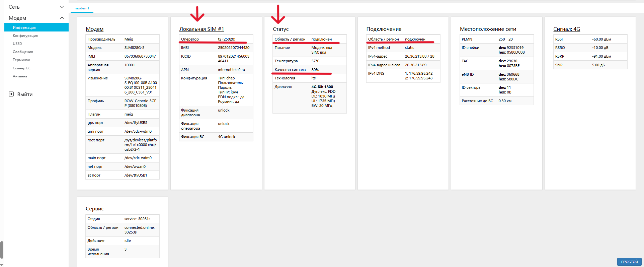Click the model value SLM828G-S
This screenshot has width=644, height=267.
tap(134, 48)
